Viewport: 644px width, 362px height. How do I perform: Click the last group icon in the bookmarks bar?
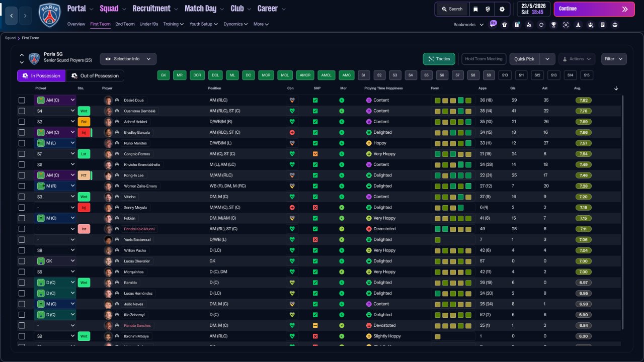tap(615, 25)
